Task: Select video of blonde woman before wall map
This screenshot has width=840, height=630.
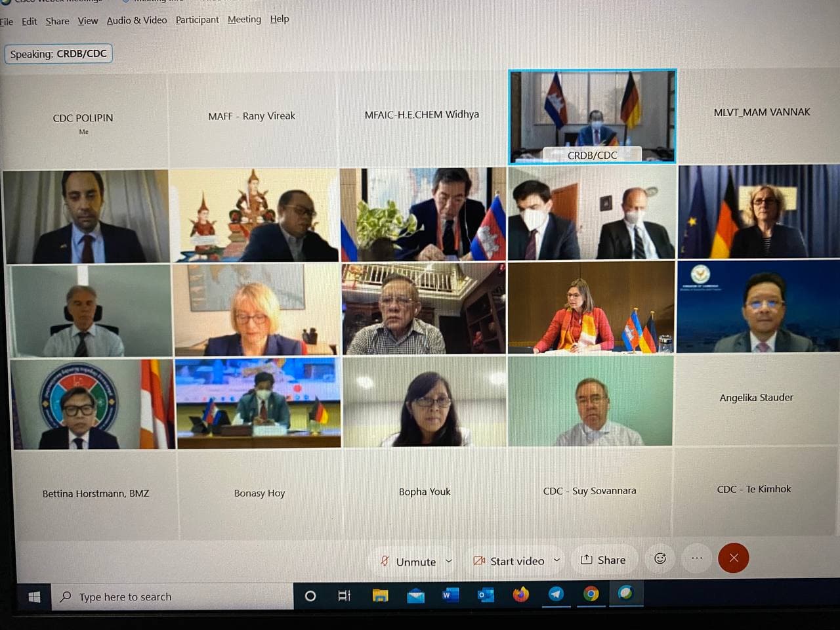Action: click(x=257, y=310)
